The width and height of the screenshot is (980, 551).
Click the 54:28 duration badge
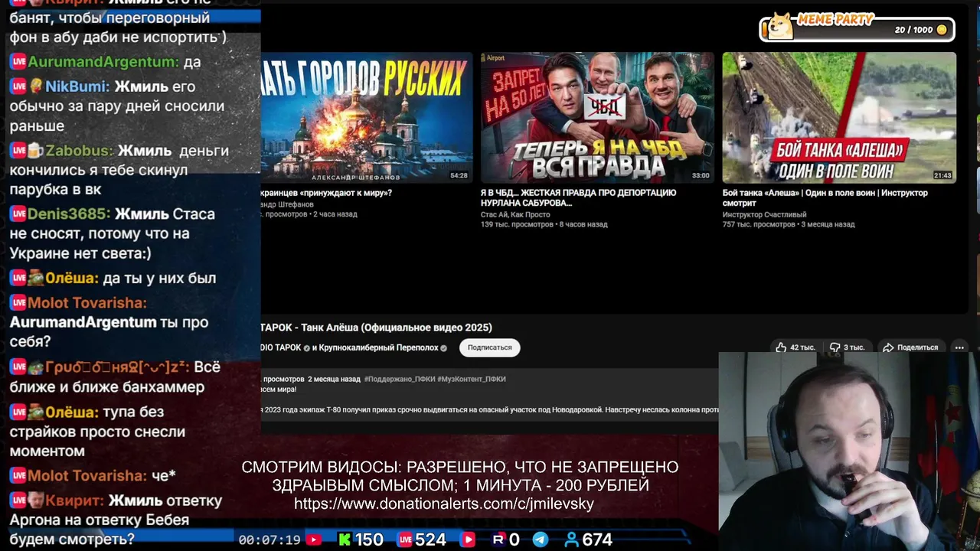point(459,175)
